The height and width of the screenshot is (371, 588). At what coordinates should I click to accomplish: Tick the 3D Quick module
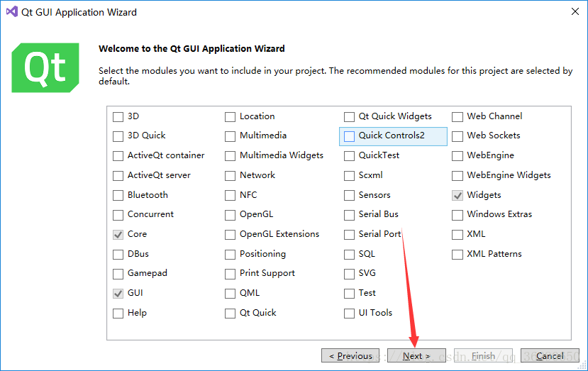coord(118,136)
